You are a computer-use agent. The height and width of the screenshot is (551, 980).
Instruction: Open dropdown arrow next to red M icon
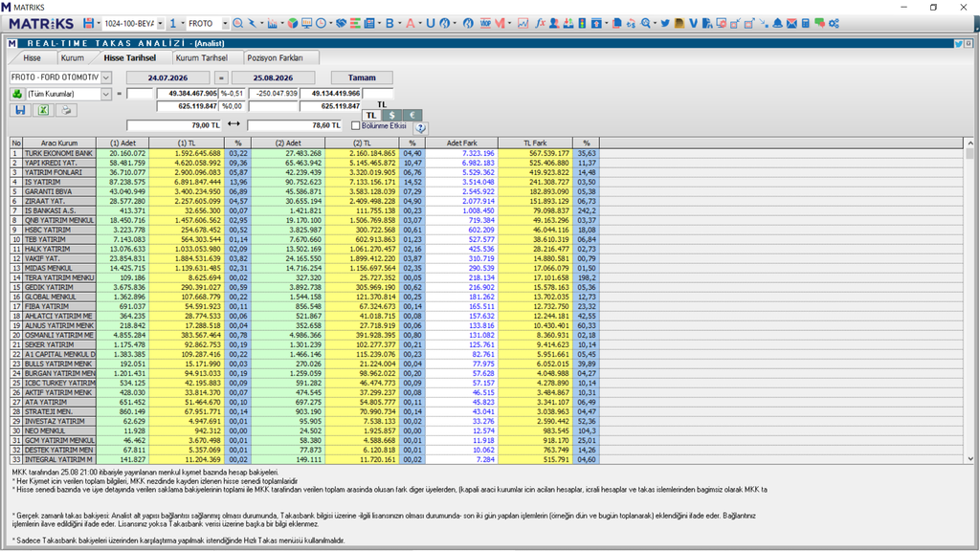(x=509, y=24)
